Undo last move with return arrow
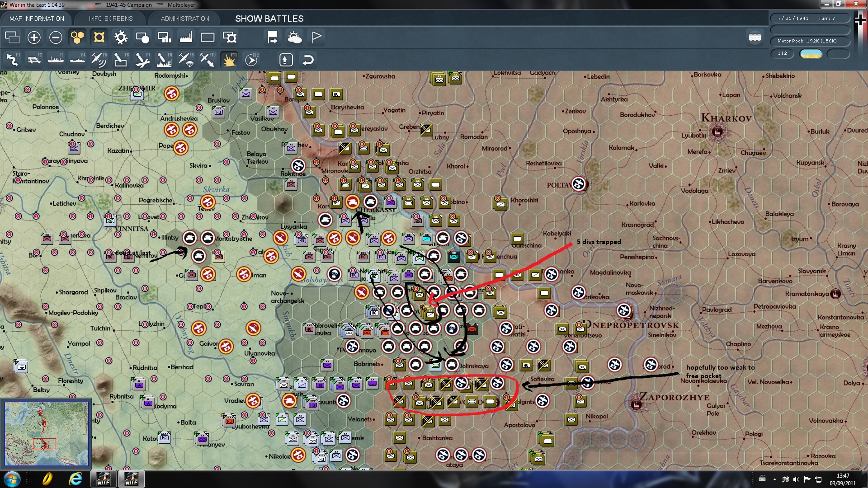This screenshot has width=868, height=488. pyautogui.click(x=308, y=60)
